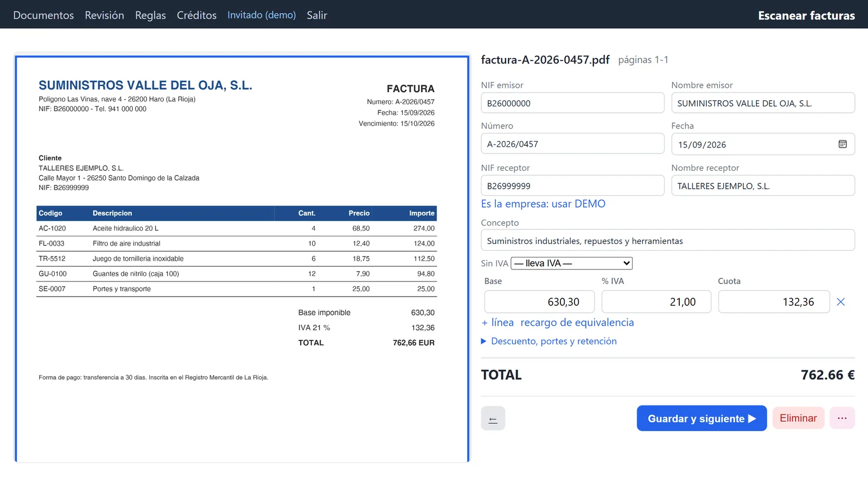Click the Fecha date field

coord(763,144)
